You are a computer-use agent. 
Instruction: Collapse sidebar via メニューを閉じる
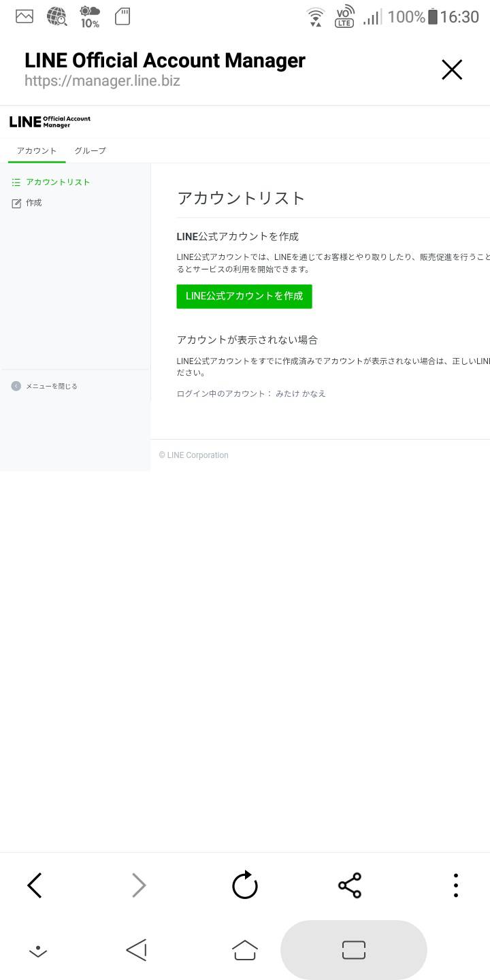[52, 386]
